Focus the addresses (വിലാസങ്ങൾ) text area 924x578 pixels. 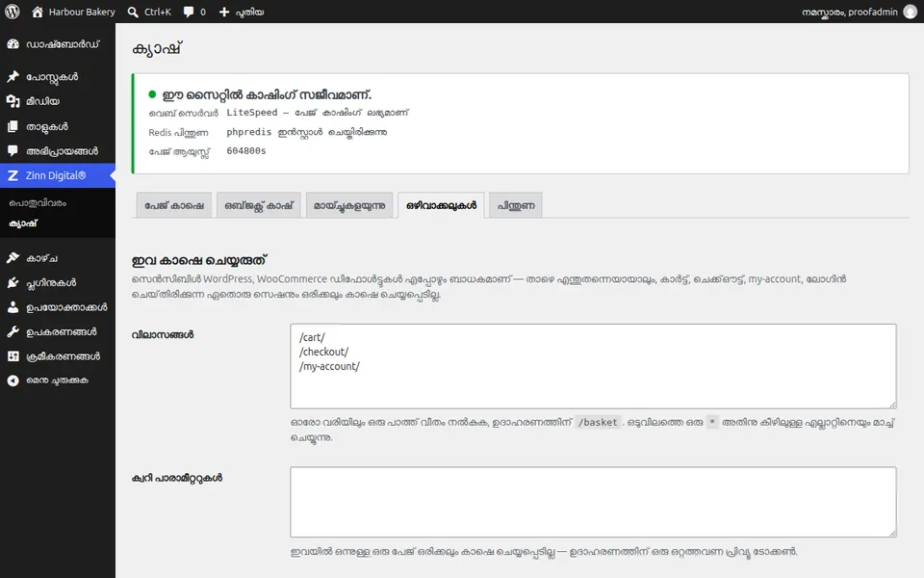594,366
